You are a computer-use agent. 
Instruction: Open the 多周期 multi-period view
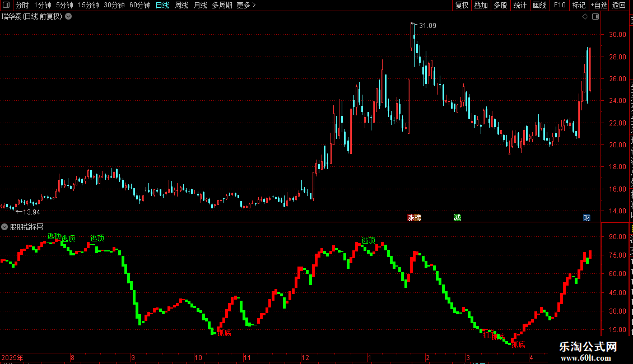point(222,5)
